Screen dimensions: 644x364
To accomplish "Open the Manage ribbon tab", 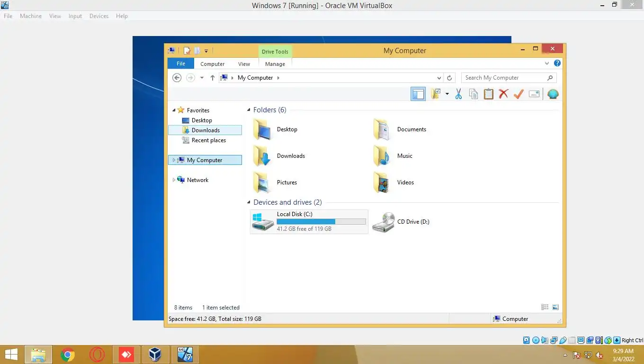I will (275, 64).
